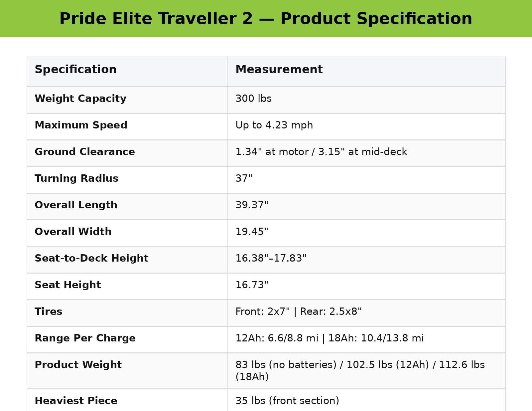Select the Weight Capacity row label
Image resolution: width=532 pixels, height=411 pixels.
point(80,99)
